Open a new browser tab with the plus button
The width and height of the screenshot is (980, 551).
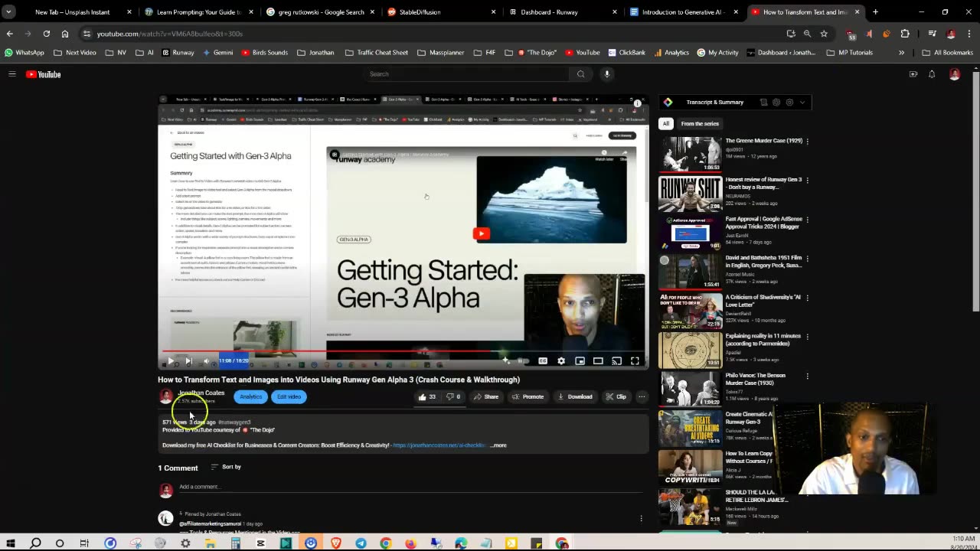point(875,12)
